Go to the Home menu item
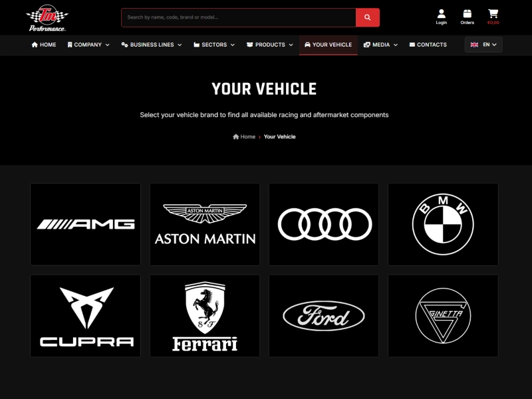Screen dimensions: 532x399 pyautogui.click(x=44, y=45)
